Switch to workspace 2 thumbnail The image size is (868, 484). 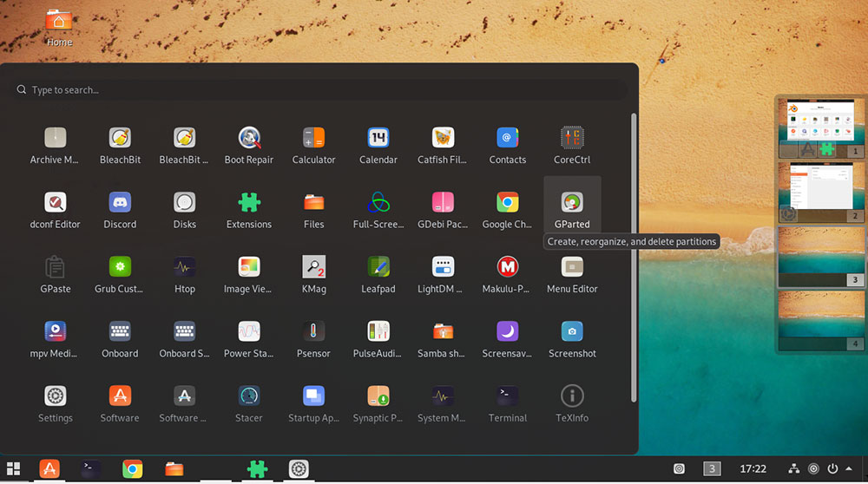pyautogui.click(x=821, y=192)
